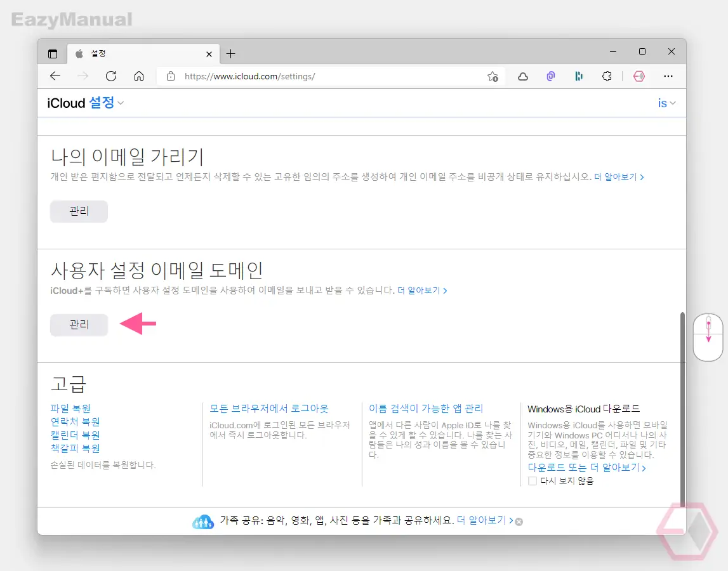728x571 pixels.
Task: Click the 나의 이메일 가리기 heading
Action: pyautogui.click(x=127, y=157)
